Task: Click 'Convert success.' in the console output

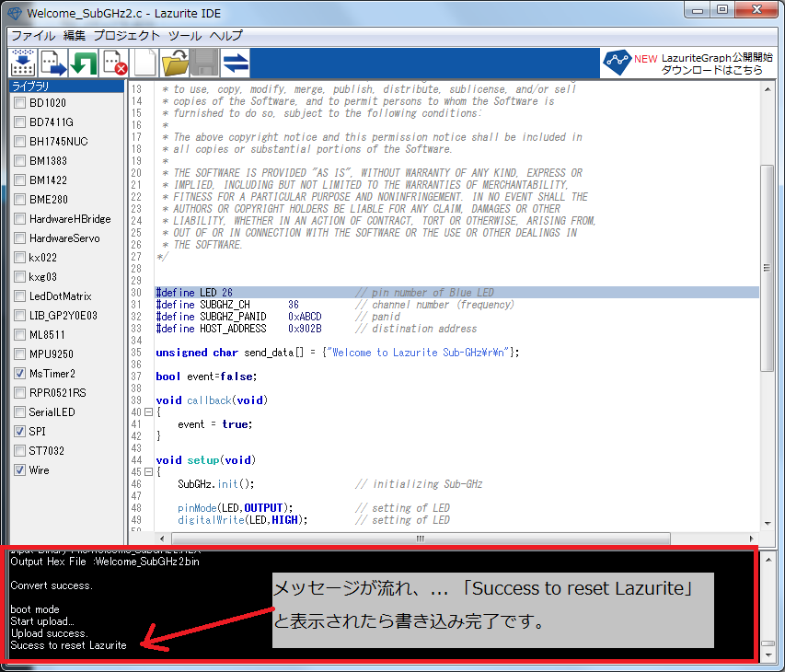Action: point(52,585)
